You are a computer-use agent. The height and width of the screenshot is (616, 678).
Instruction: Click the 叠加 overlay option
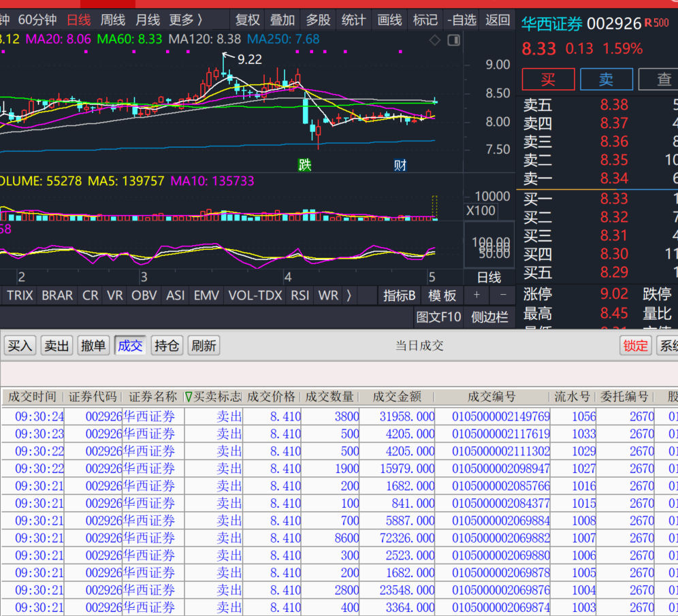coord(282,20)
